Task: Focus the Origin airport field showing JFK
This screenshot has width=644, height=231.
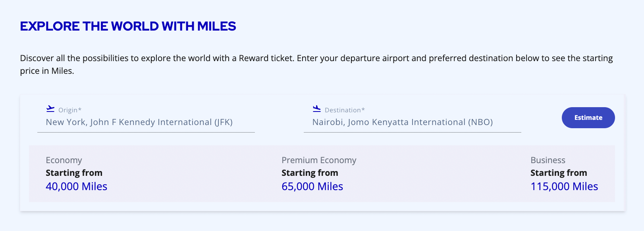Action: coord(139,122)
